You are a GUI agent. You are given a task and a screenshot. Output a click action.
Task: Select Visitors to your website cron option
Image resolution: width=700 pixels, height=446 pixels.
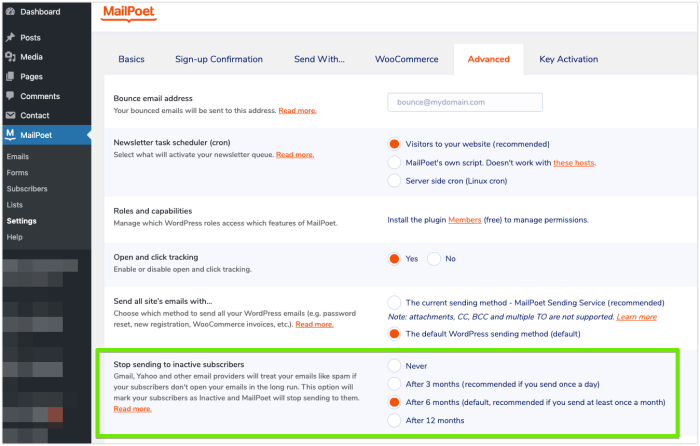pyautogui.click(x=394, y=144)
